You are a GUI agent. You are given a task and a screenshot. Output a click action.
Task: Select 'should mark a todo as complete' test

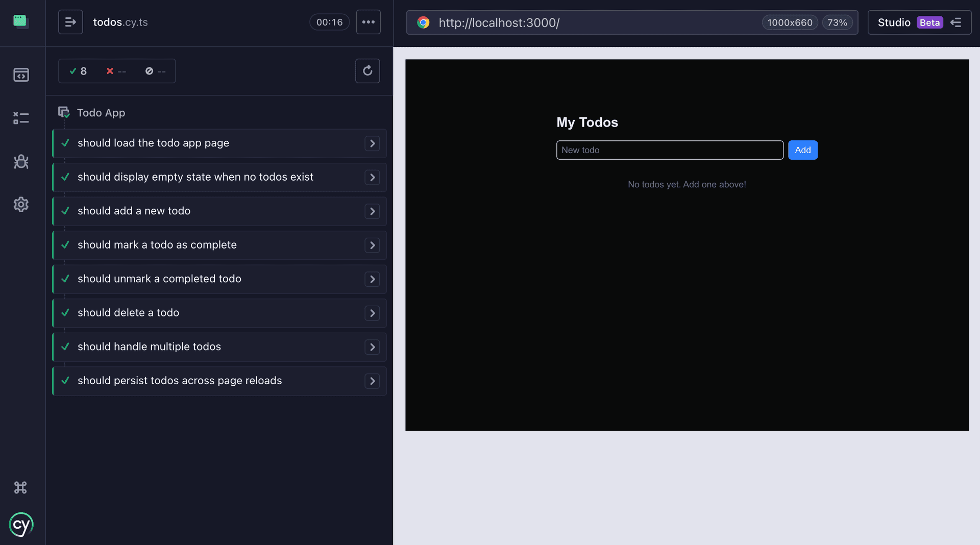pos(157,245)
